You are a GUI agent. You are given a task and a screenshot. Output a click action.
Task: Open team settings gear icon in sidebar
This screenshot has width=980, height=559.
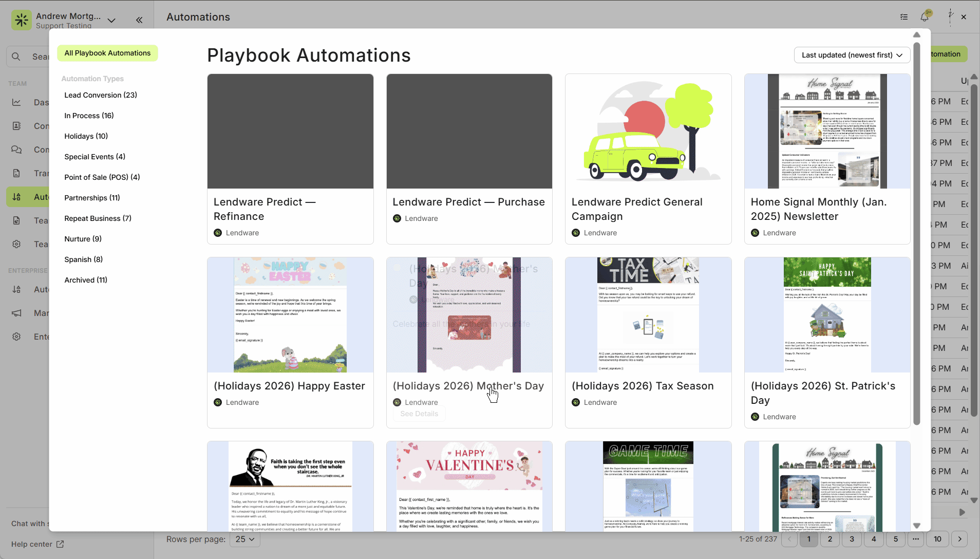pos(16,244)
